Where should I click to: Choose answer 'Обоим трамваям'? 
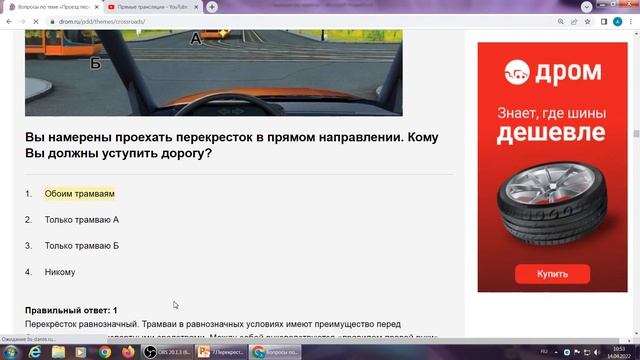pyautogui.click(x=80, y=194)
